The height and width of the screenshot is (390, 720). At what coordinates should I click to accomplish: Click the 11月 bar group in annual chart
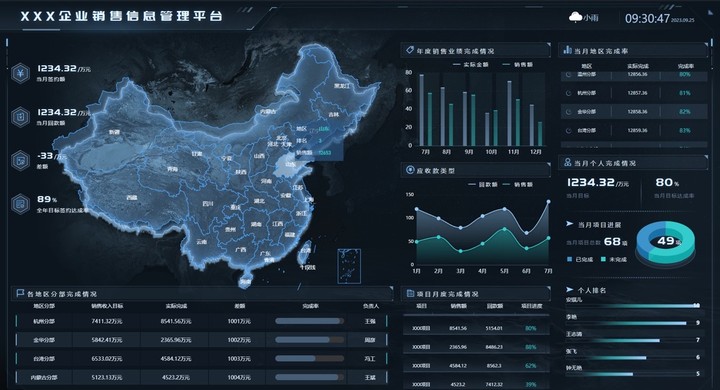(513, 113)
